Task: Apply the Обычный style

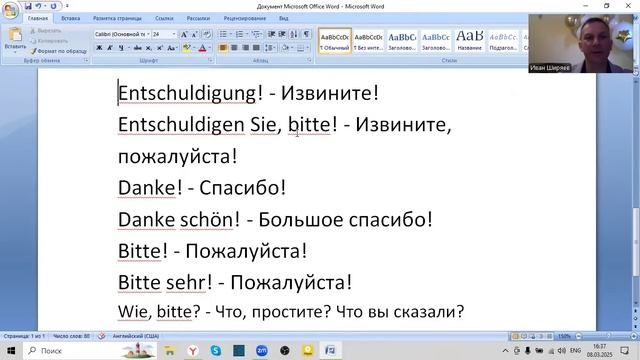Action: (x=335, y=41)
